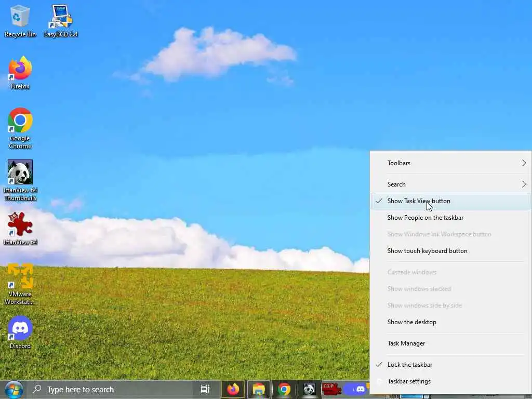Select the Firefox desktop shortcut
The height and width of the screenshot is (399, 532).
click(x=20, y=73)
